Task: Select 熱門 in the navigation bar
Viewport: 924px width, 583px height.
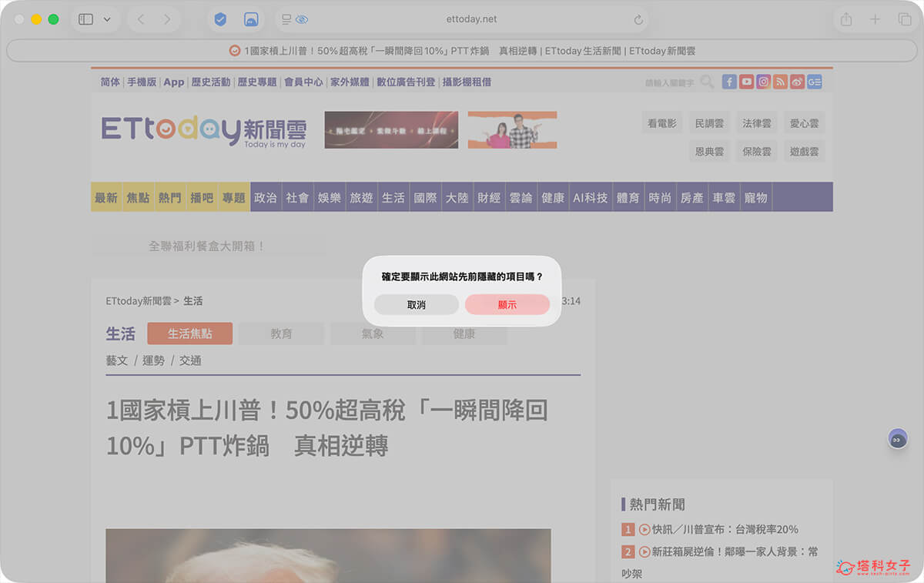Action: (170, 198)
